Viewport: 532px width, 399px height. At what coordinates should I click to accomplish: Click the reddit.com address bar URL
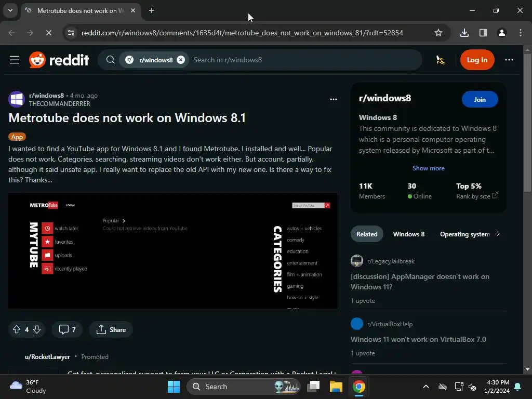point(242,33)
